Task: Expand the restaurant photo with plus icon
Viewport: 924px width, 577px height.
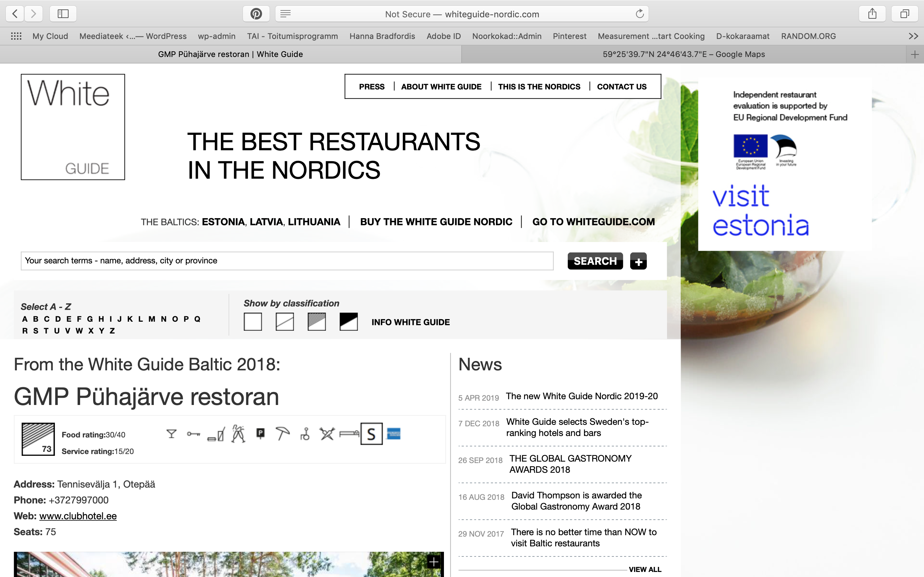Action: (x=434, y=562)
